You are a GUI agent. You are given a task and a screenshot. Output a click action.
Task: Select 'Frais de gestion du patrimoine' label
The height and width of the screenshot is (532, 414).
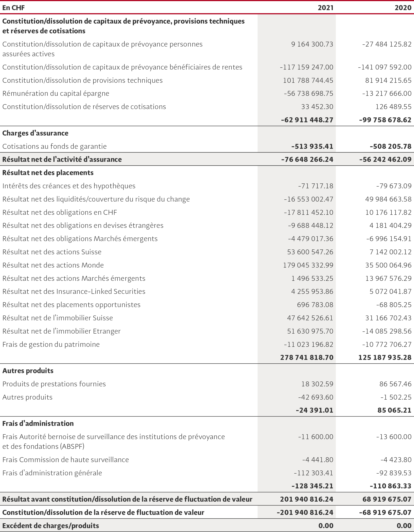(51, 344)
